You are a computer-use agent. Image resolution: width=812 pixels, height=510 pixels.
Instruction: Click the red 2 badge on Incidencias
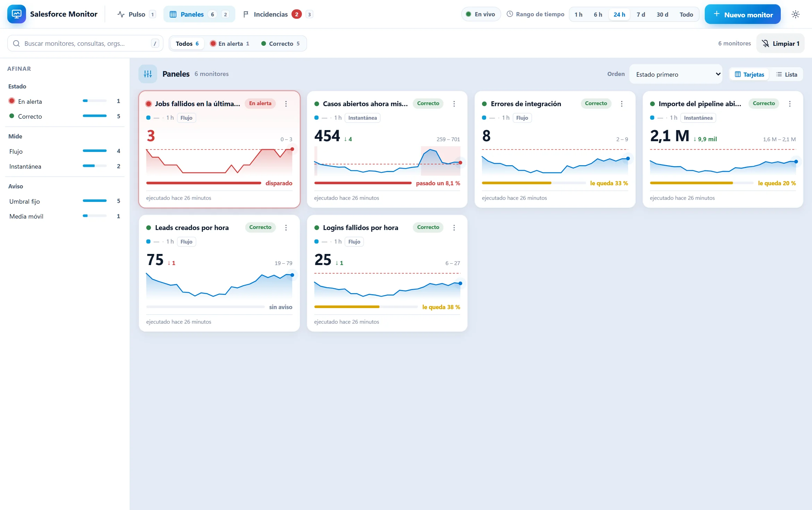(296, 14)
